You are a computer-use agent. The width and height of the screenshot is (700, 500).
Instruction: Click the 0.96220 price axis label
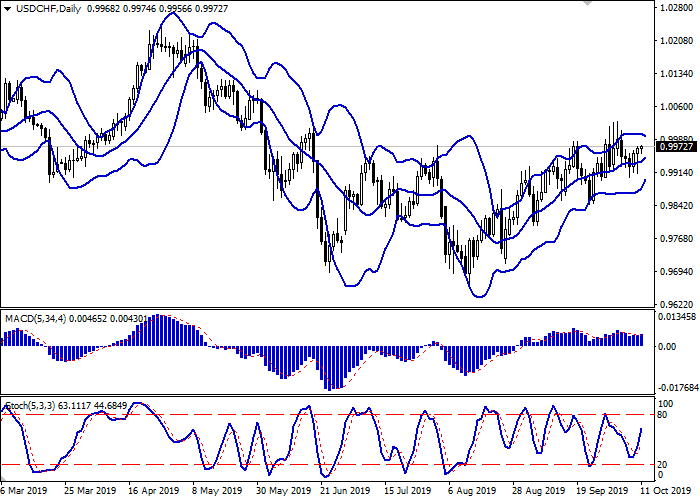point(671,304)
